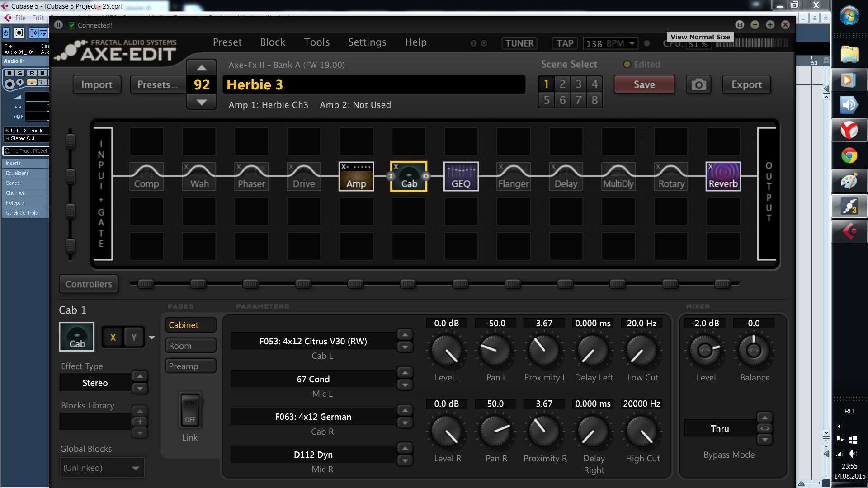Flip the Link switch in Cab editor

pos(190,411)
